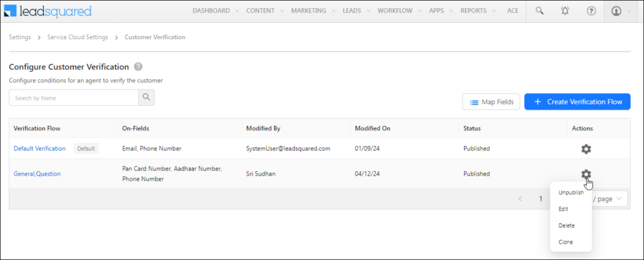Image resolution: width=644 pixels, height=260 pixels.
Task: Click Published status of Default Verification row
Action: [x=477, y=149]
